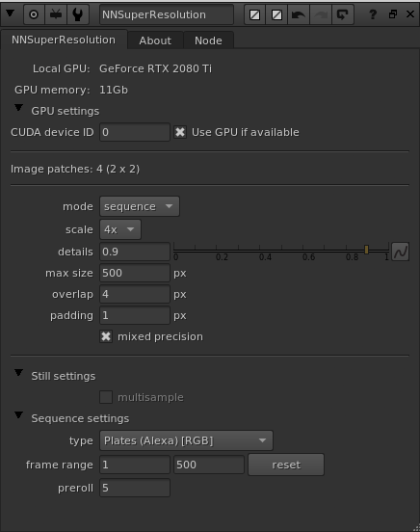Click the center node in viewer icon
This screenshot has height=532, width=420.
pos(34,14)
